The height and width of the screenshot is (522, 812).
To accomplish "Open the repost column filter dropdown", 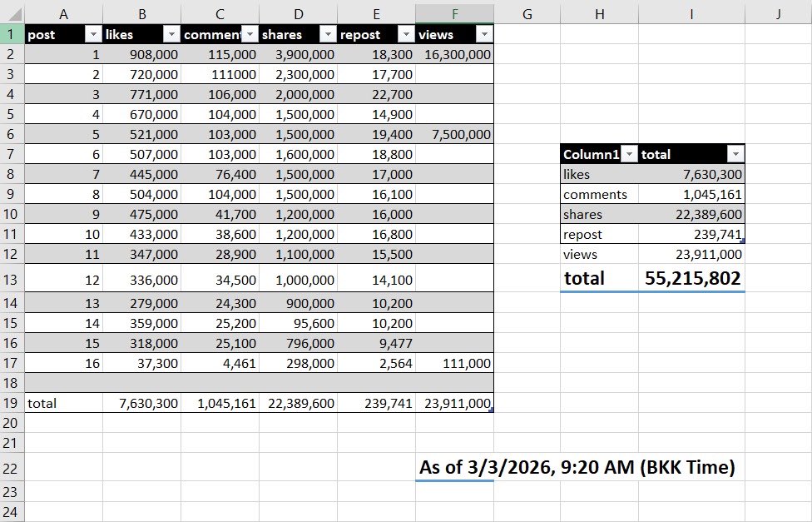I will [406, 35].
